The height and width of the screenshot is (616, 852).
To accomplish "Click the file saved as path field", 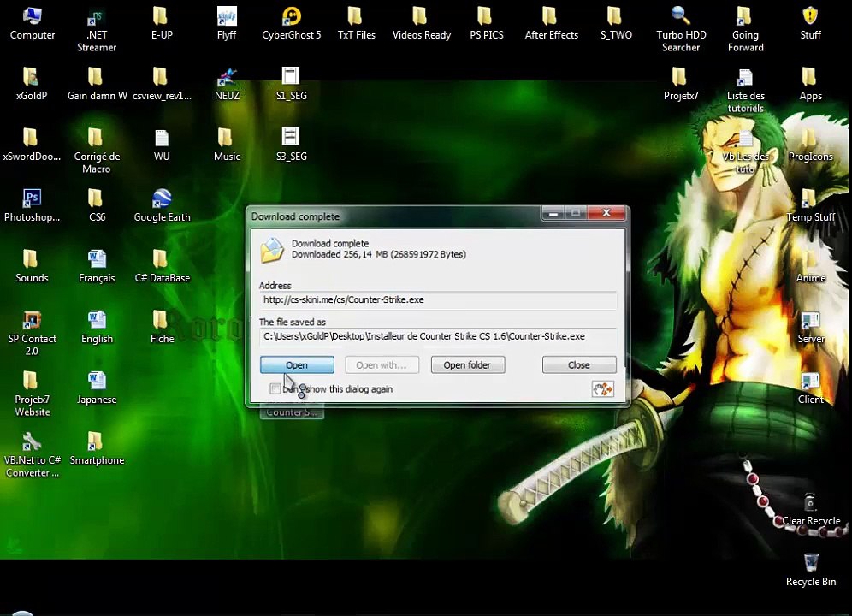I will tap(438, 336).
